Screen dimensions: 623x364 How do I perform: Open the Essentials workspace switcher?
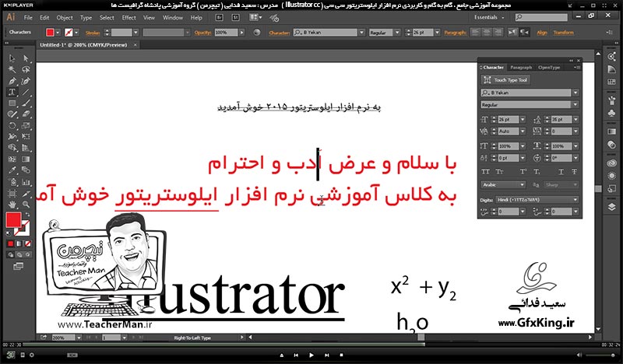click(x=489, y=17)
